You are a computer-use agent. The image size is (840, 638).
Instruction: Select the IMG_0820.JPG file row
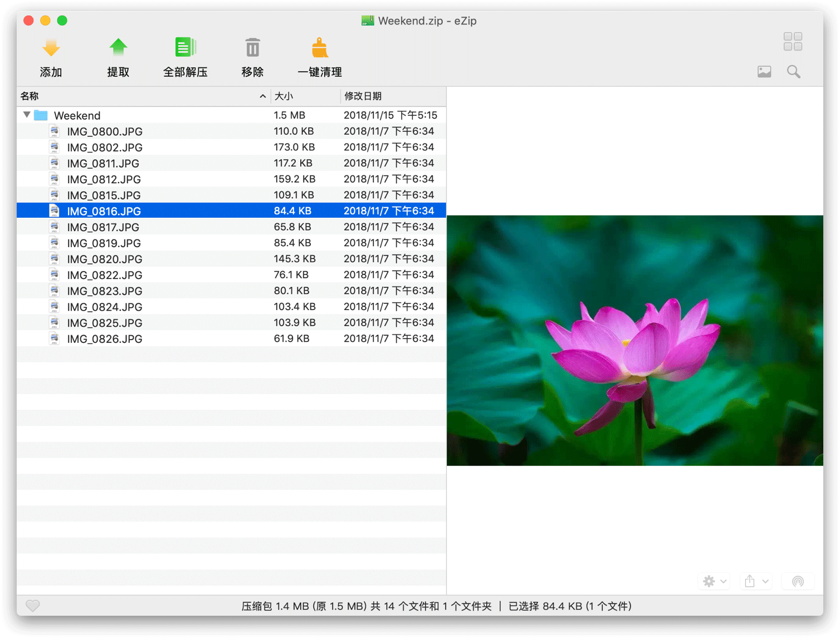pyautogui.click(x=105, y=259)
